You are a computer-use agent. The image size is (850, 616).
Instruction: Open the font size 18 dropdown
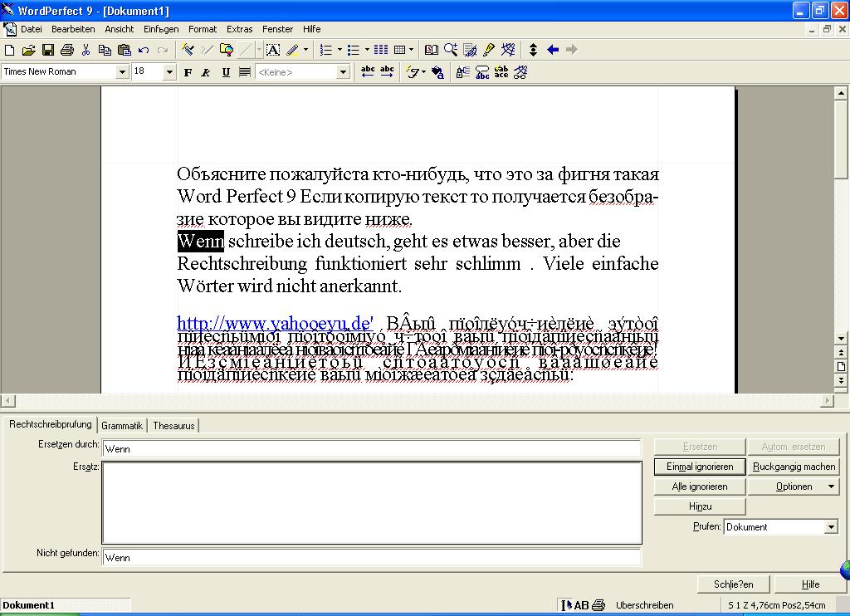169,72
